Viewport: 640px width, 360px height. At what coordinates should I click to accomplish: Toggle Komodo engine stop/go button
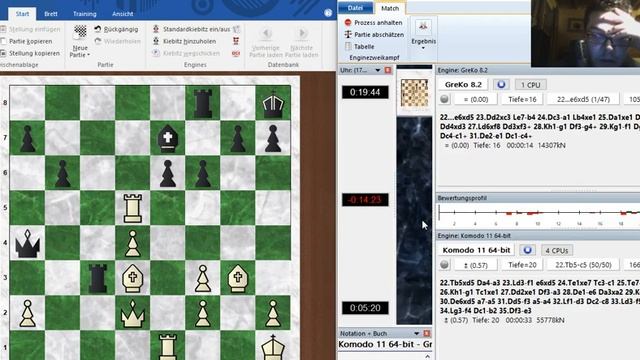click(527, 250)
